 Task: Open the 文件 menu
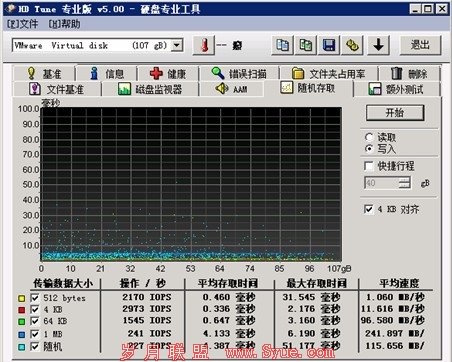(x=23, y=24)
